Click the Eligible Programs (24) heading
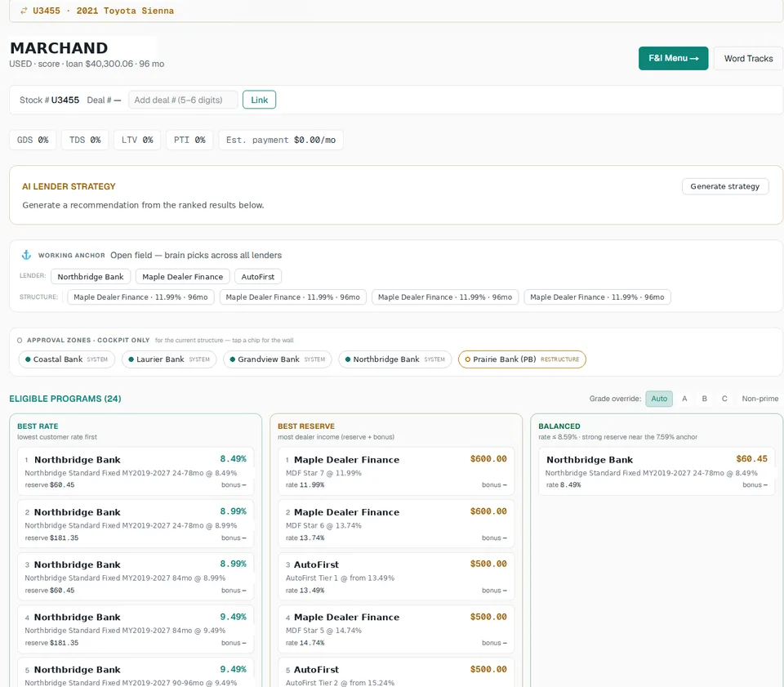The width and height of the screenshot is (784, 687). (x=65, y=399)
